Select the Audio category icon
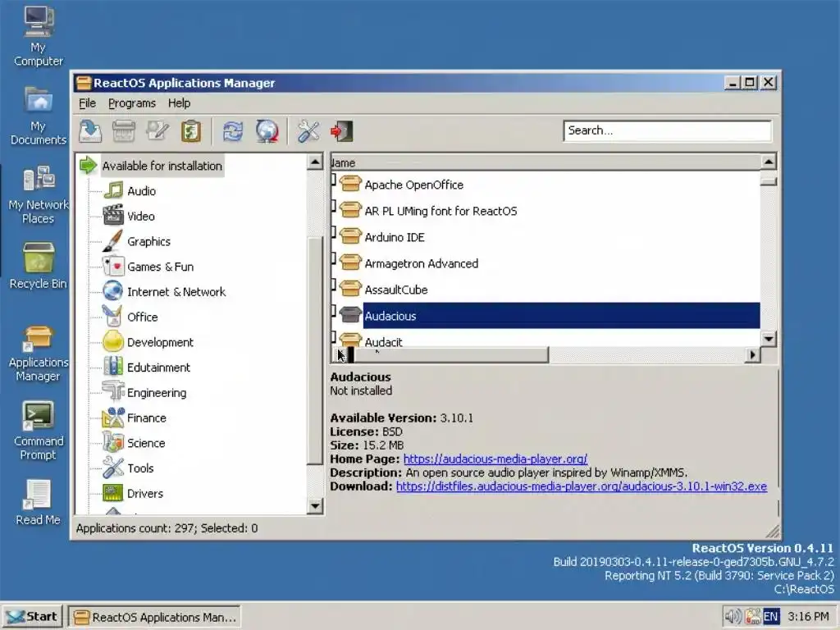Image resolution: width=840 pixels, height=630 pixels. click(113, 190)
